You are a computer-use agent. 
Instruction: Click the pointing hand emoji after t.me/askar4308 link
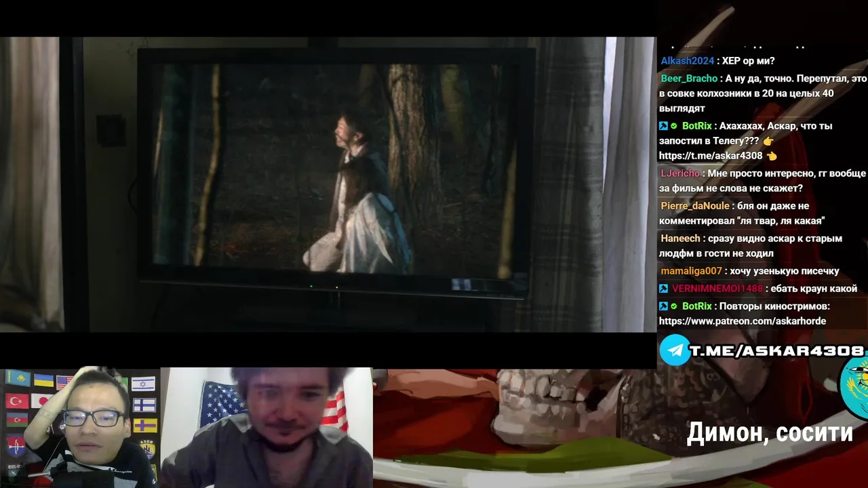pos(772,156)
